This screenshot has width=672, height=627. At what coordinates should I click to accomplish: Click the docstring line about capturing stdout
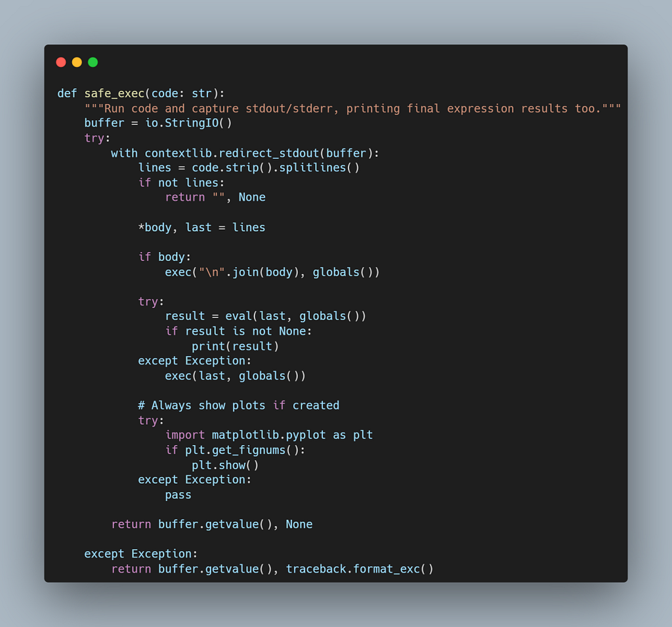[352, 108]
